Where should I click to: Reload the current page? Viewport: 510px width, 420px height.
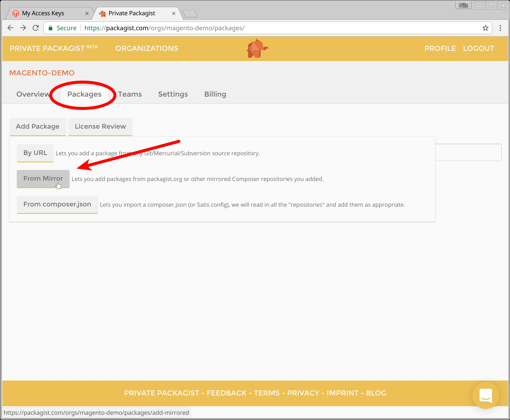click(x=36, y=28)
